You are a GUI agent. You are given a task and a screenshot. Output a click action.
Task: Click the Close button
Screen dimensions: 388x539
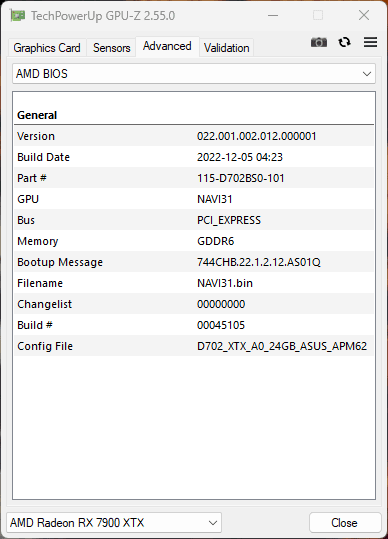pos(345,522)
